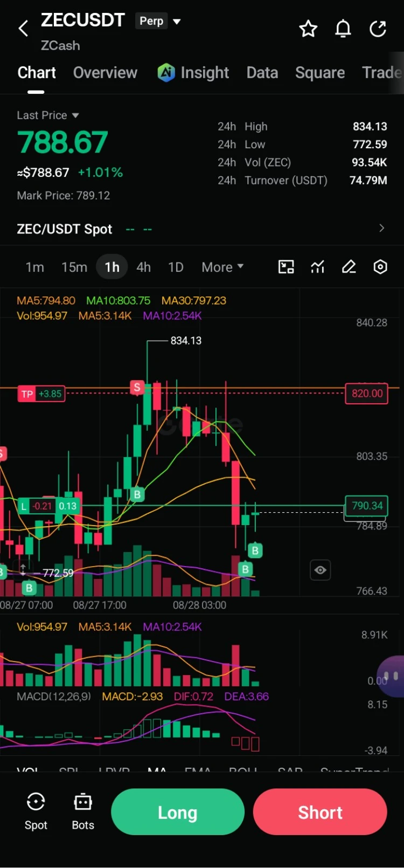Image resolution: width=404 pixels, height=868 pixels.
Task: Tap the 08/28 03:00 time axis label
Action: point(199,605)
